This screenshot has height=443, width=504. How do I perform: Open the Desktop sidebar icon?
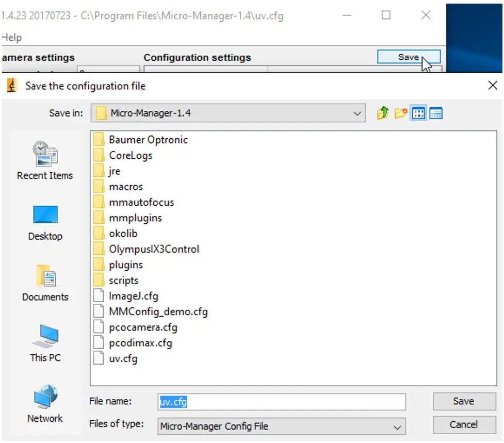(45, 215)
